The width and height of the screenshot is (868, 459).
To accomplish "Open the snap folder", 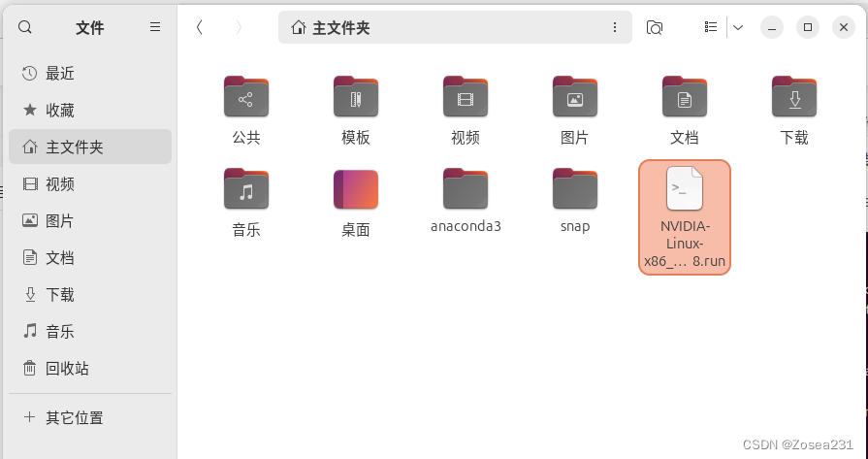I will (575, 189).
